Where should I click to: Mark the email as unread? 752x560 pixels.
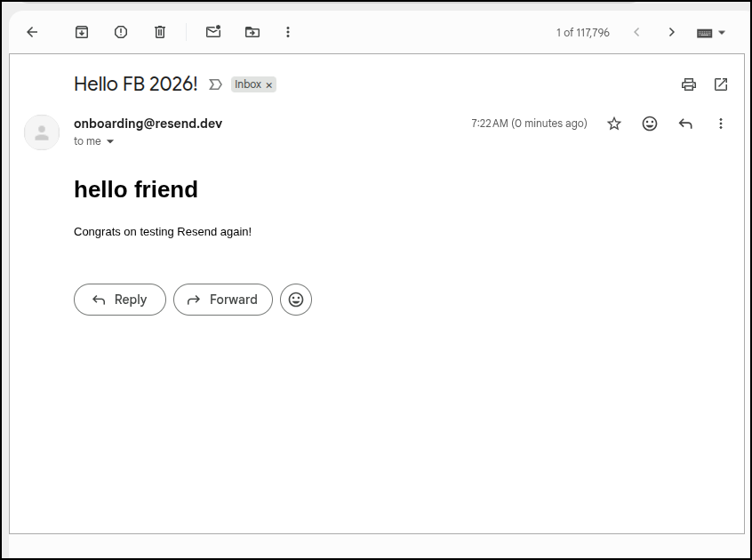pyautogui.click(x=212, y=32)
